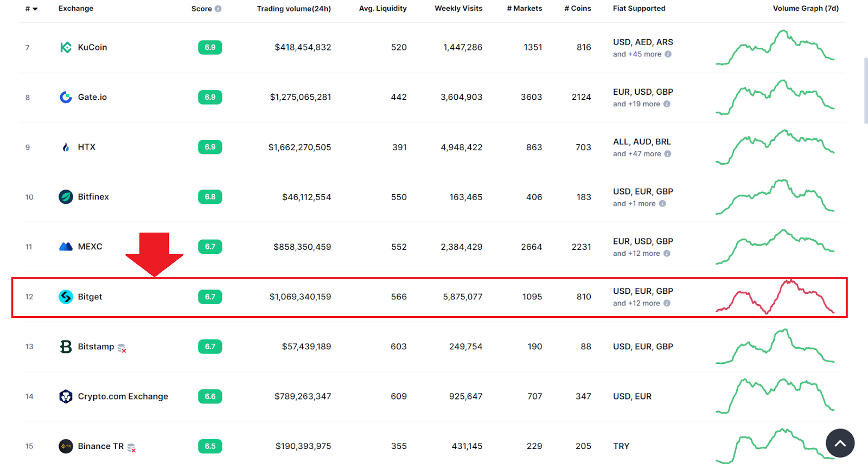Click the Bitget 7-day volume graph
Image resolution: width=868 pixels, height=469 pixels.
(775, 297)
